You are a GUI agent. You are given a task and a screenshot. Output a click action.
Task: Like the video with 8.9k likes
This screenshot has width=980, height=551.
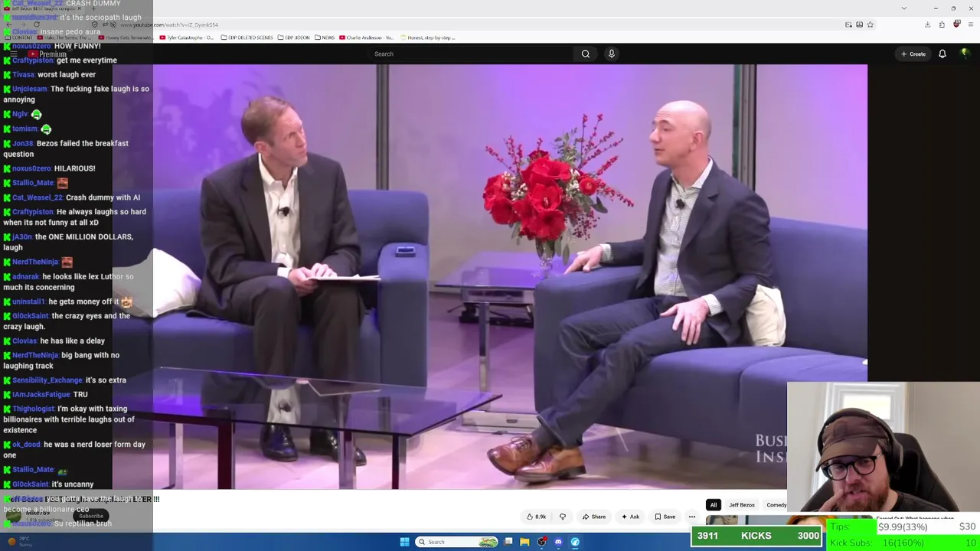tap(536, 517)
